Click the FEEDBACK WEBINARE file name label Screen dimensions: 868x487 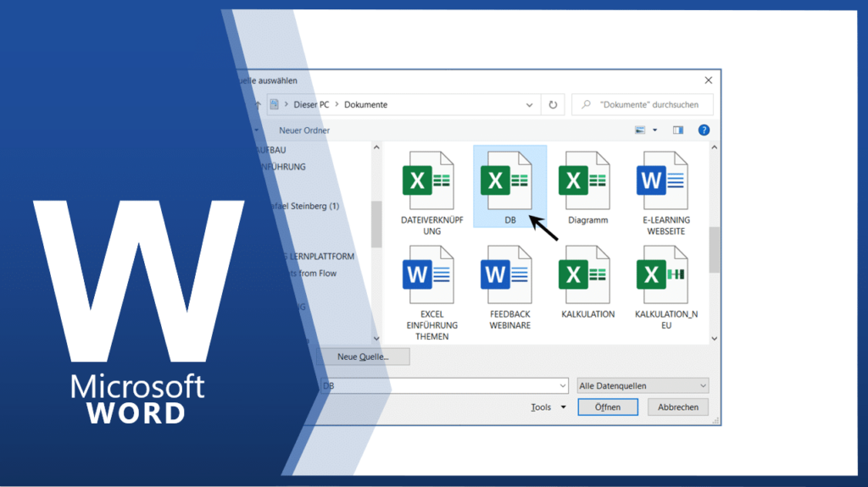click(509, 320)
